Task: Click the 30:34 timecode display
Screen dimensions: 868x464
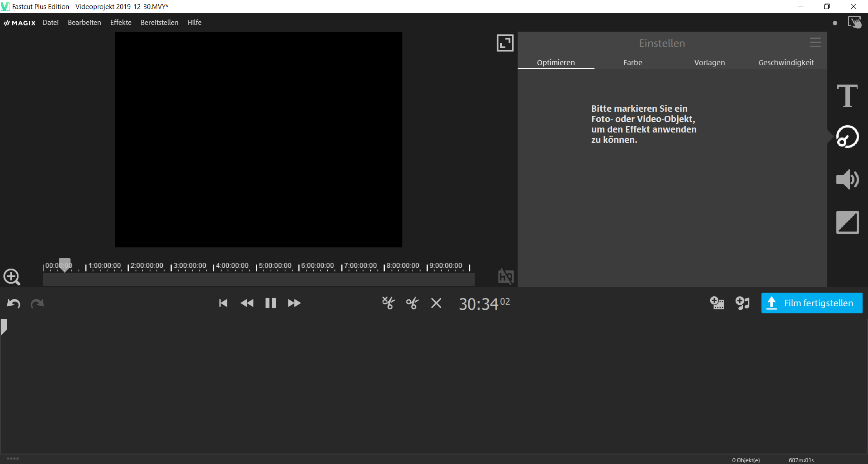Action: pyautogui.click(x=484, y=304)
